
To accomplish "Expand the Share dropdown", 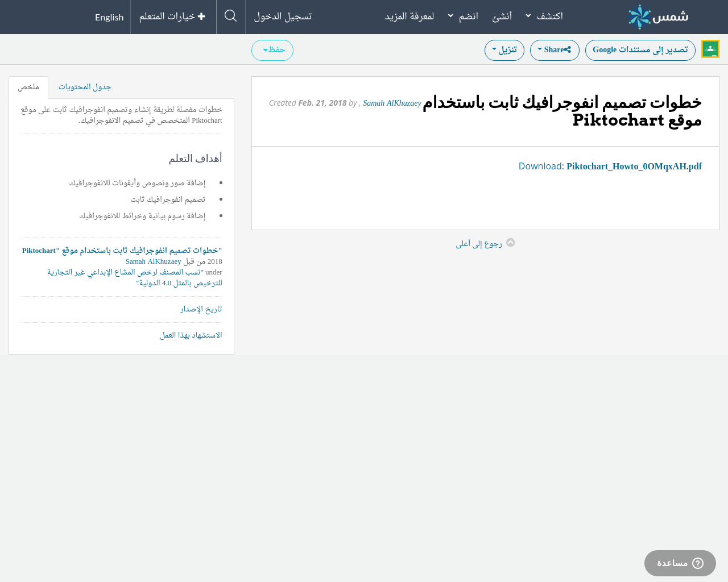I will click(554, 50).
